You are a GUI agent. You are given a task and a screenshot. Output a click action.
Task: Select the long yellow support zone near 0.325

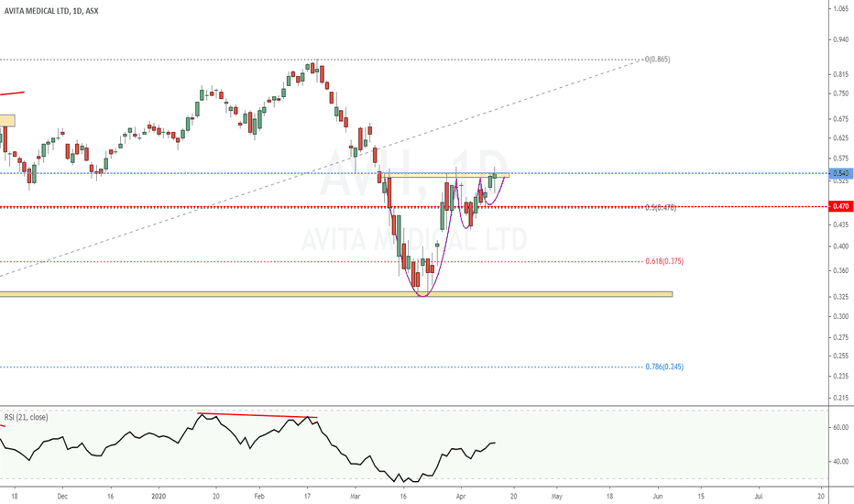pos(336,294)
